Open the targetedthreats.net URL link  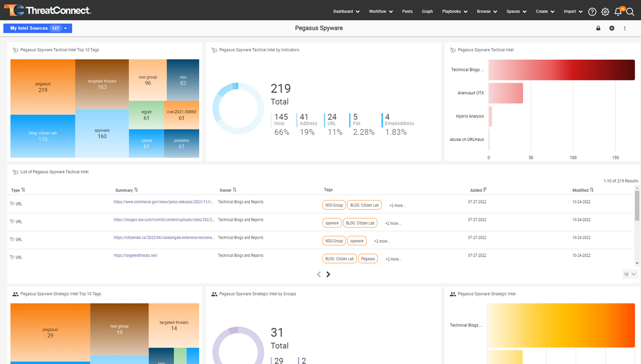pos(135,255)
